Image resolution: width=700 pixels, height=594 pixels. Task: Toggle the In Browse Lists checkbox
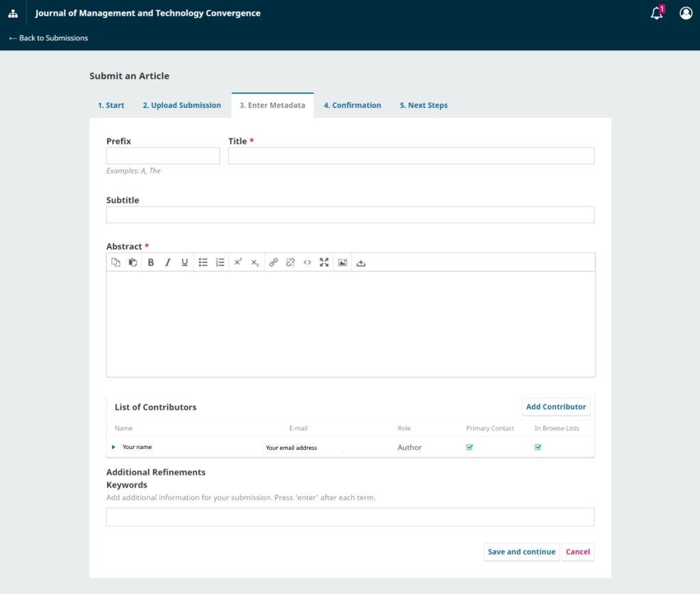click(538, 447)
